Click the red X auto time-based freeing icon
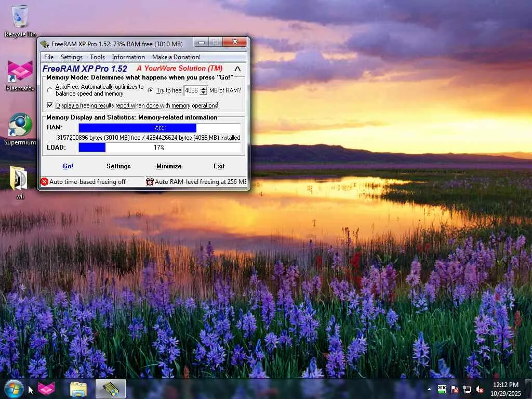532x399 pixels. tap(45, 182)
